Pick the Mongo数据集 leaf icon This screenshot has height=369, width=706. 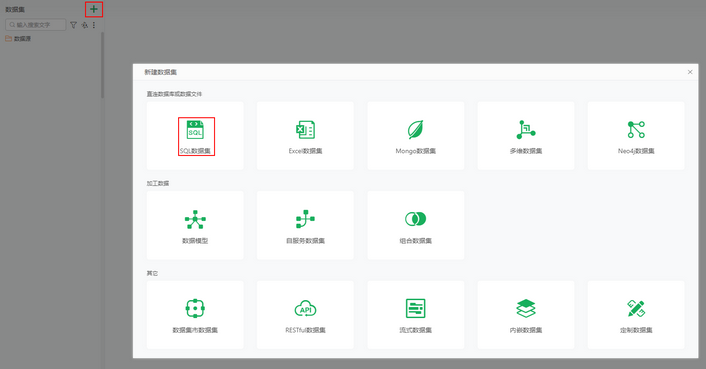point(415,130)
